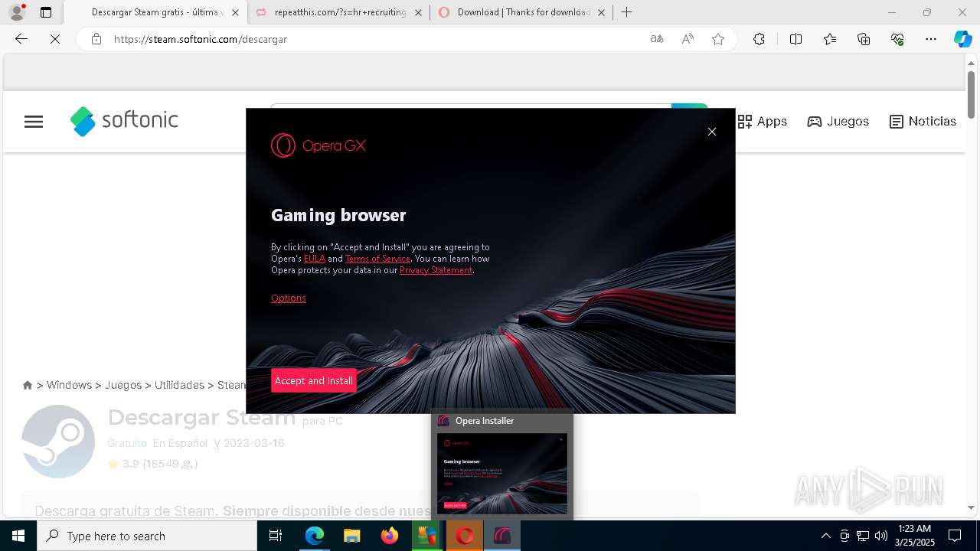980x551 pixels.
Task: Open Task View
Action: 276,536
